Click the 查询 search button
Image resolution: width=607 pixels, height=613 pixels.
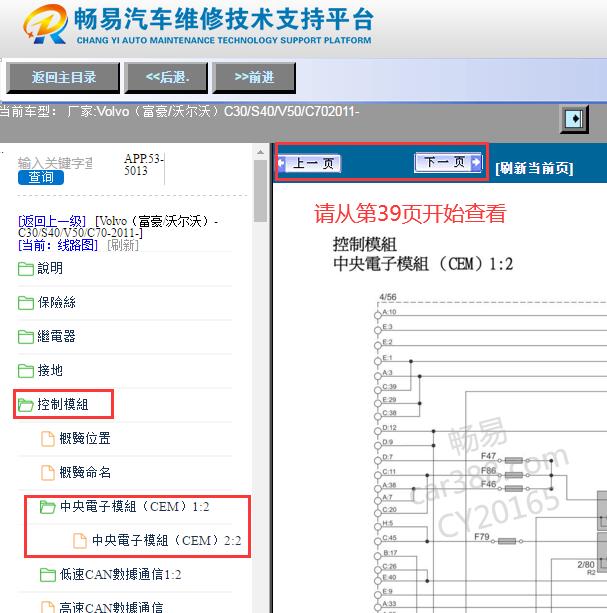[41, 177]
